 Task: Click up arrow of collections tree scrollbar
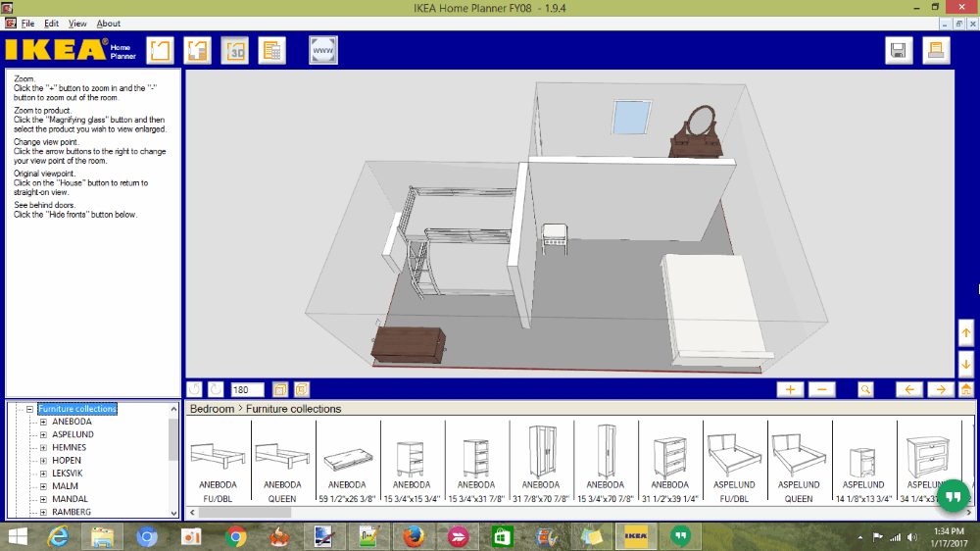[x=173, y=409]
